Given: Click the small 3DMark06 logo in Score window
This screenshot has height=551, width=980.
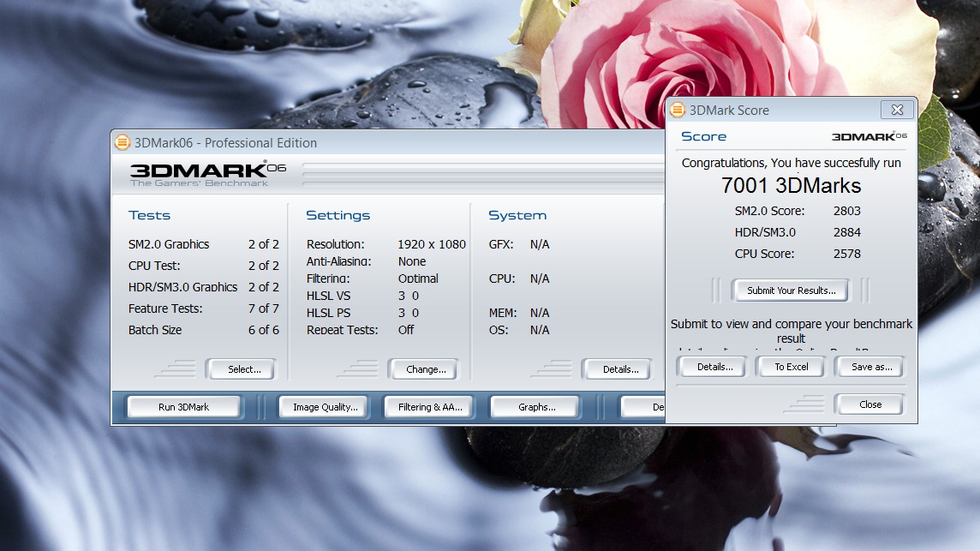Looking at the screenshot, I should [x=869, y=136].
